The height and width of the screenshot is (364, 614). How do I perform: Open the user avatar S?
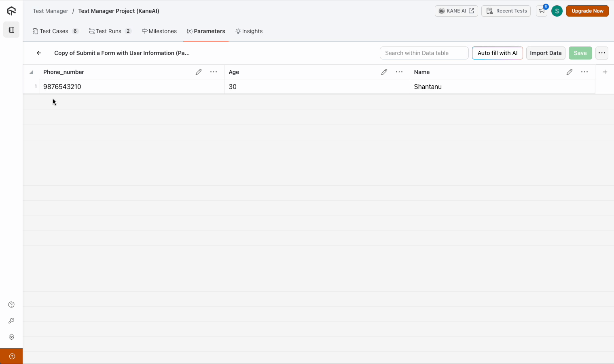click(x=557, y=11)
